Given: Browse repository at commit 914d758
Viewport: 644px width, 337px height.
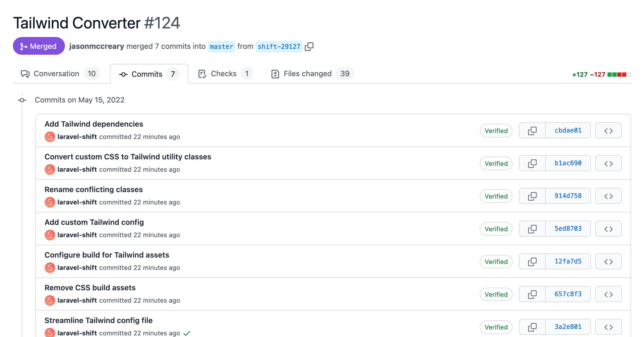Looking at the screenshot, I should 608,196.
